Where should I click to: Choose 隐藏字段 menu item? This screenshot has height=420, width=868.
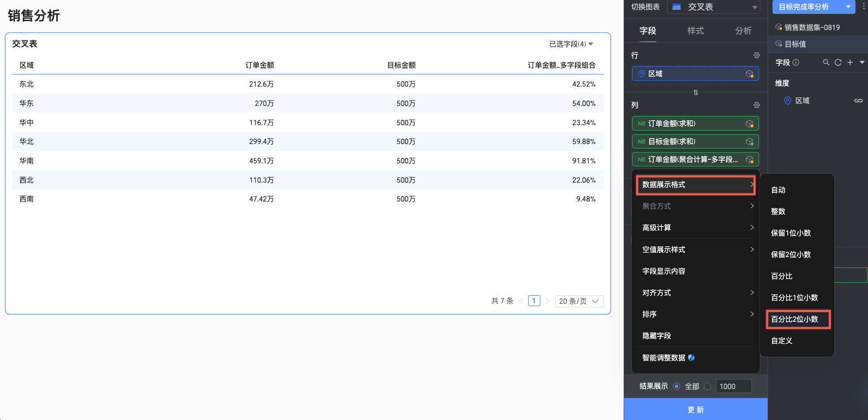click(696, 336)
